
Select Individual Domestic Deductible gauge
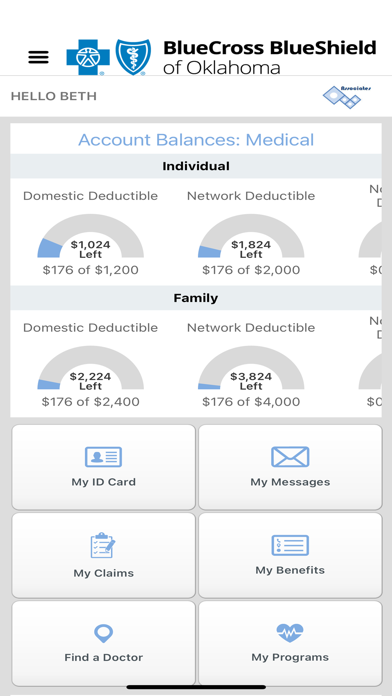pyautogui.click(x=91, y=236)
